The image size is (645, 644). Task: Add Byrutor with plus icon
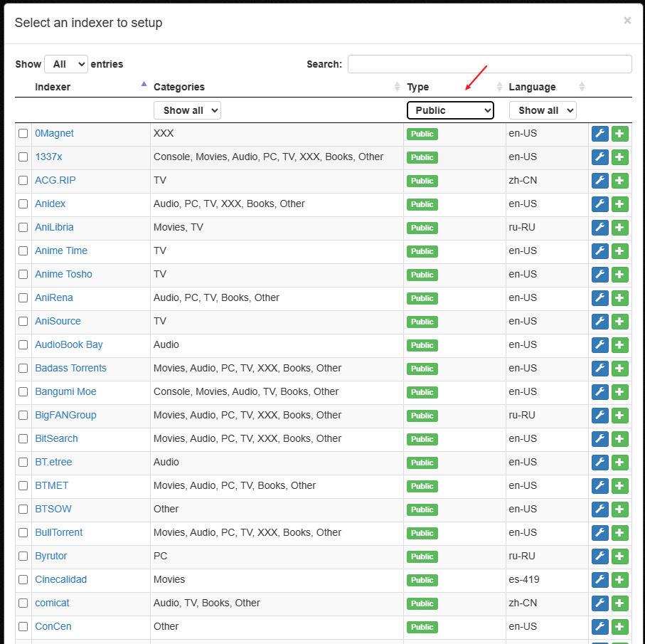(x=620, y=556)
